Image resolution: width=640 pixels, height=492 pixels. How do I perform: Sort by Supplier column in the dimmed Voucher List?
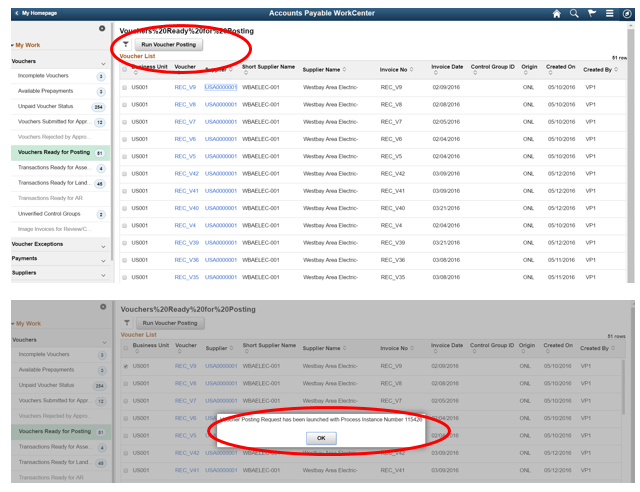(220, 348)
